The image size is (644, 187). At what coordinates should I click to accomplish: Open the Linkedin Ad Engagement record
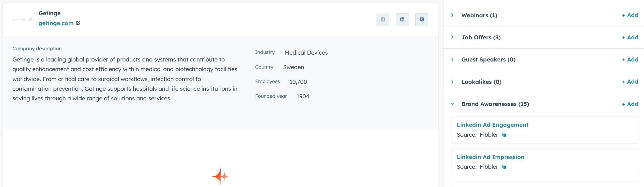click(492, 125)
